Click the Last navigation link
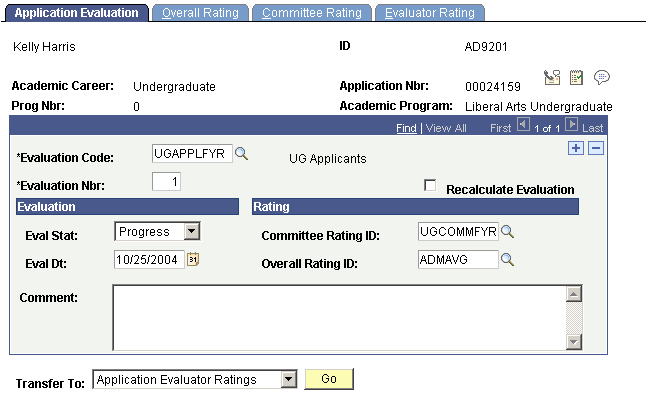Screen dimensions: 646x396 [592, 128]
